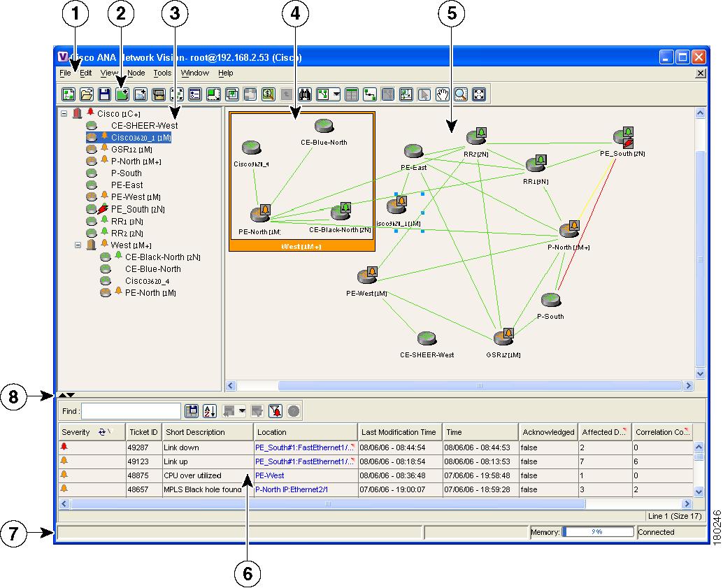The width and height of the screenshot is (723, 588).
Task: Click the green tree layout toolbar icon
Action: click(323, 94)
